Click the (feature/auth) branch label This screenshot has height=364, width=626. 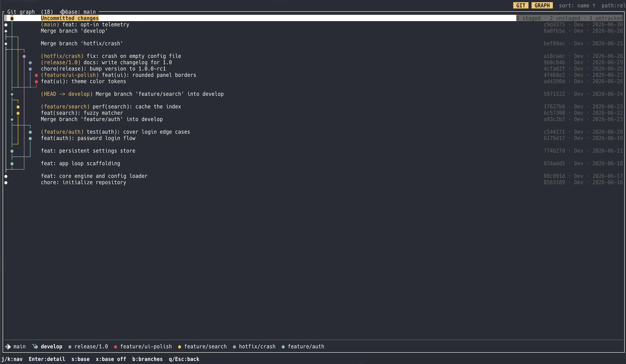(x=62, y=132)
